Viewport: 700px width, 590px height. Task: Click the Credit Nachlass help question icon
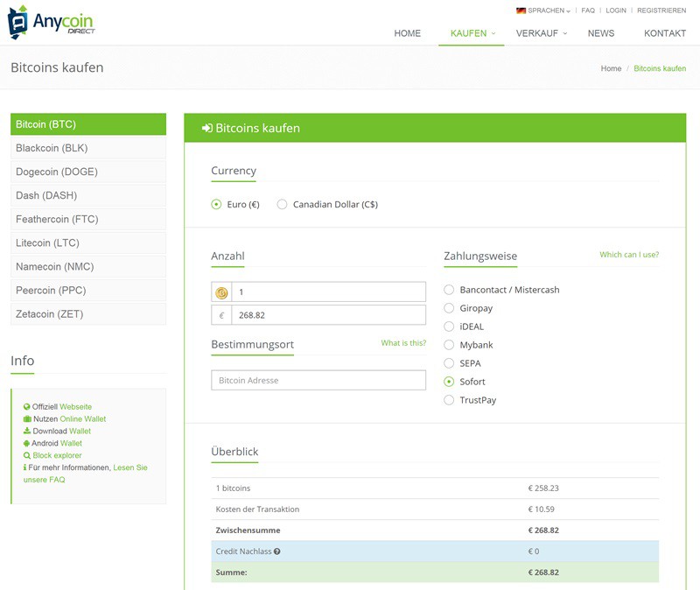276,551
